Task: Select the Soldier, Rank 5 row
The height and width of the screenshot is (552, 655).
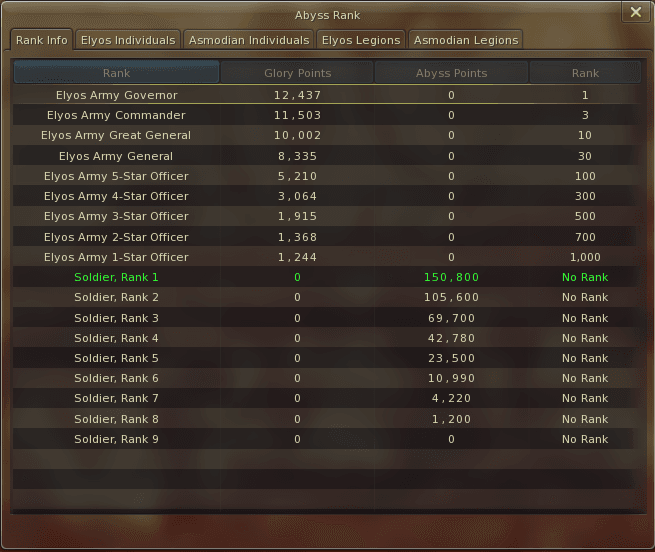Action: (326, 358)
